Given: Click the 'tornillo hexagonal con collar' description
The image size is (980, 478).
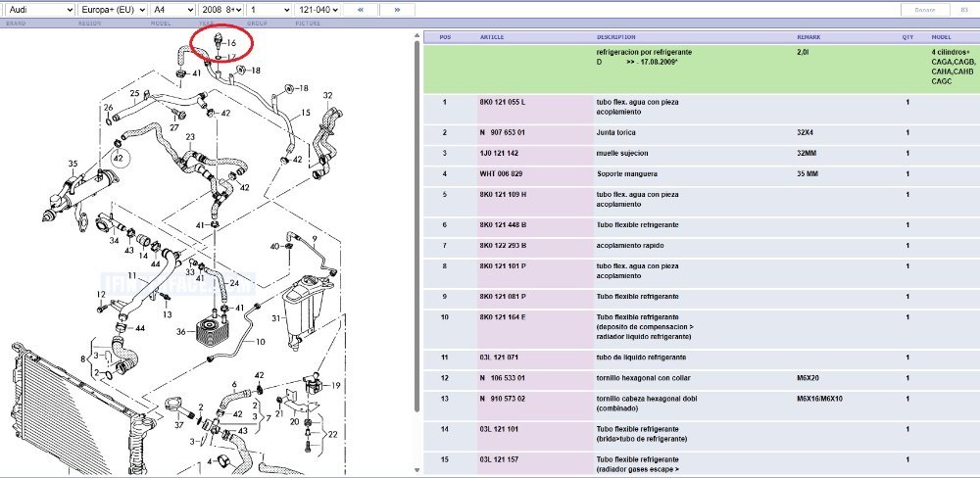Looking at the screenshot, I should coord(644,378).
